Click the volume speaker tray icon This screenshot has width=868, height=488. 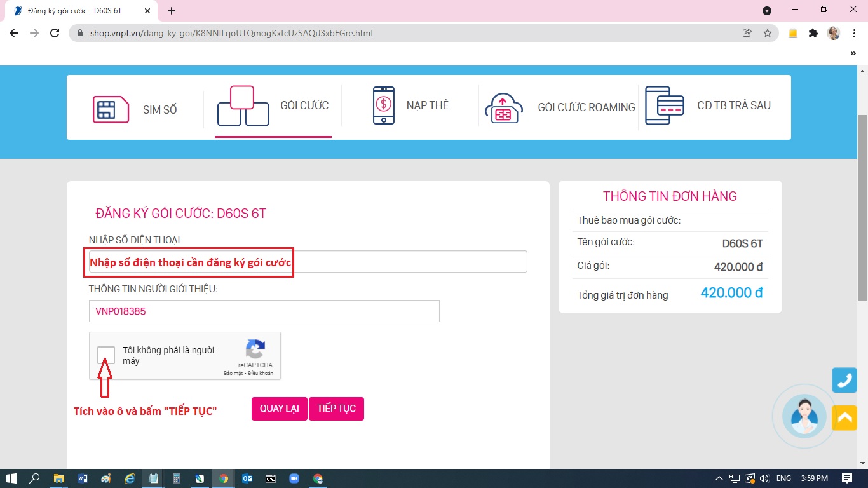pyautogui.click(x=764, y=478)
